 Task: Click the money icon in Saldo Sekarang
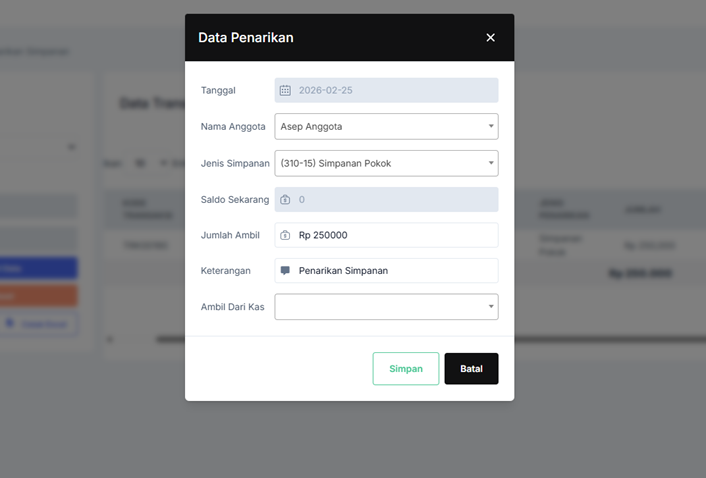pyautogui.click(x=285, y=200)
